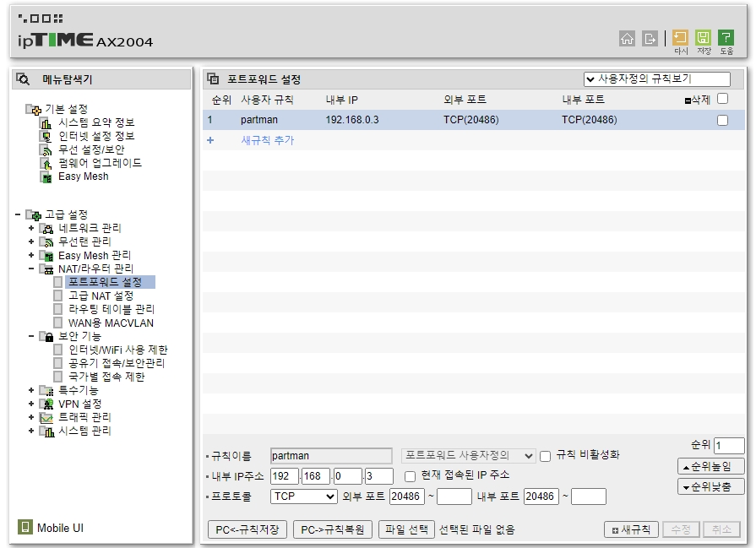Image resolution: width=756 pixels, height=548 pixels.
Task: Click the home icon in header
Action: (627, 39)
